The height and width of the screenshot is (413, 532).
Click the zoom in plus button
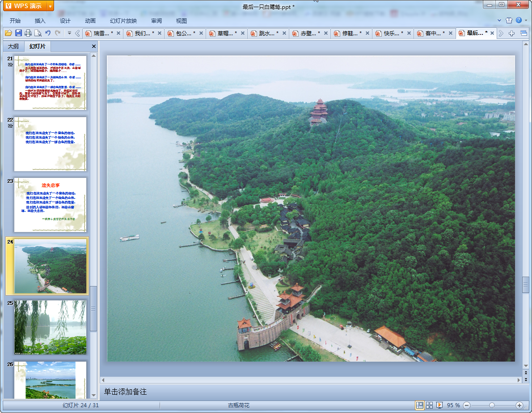pyautogui.click(x=519, y=405)
